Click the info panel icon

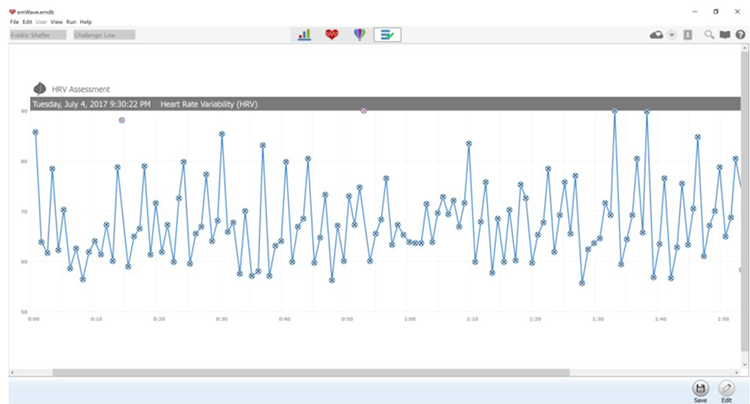(688, 35)
